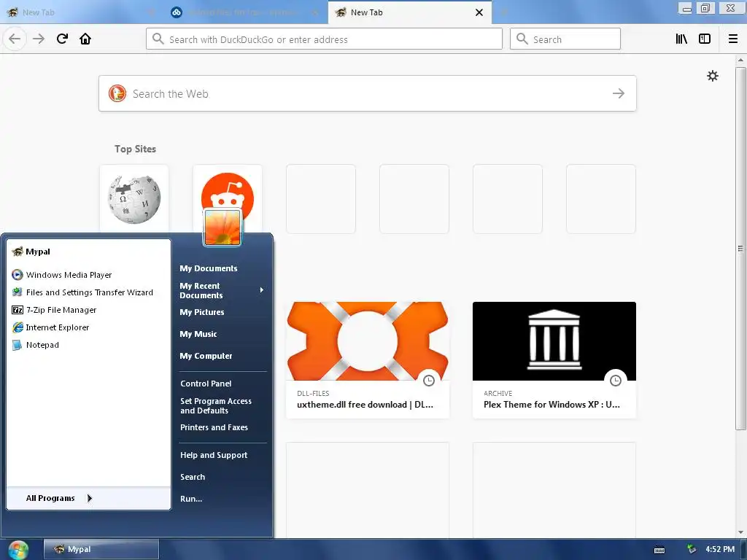Click the Search the Web box
747x560 pixels.
[368, 93]
